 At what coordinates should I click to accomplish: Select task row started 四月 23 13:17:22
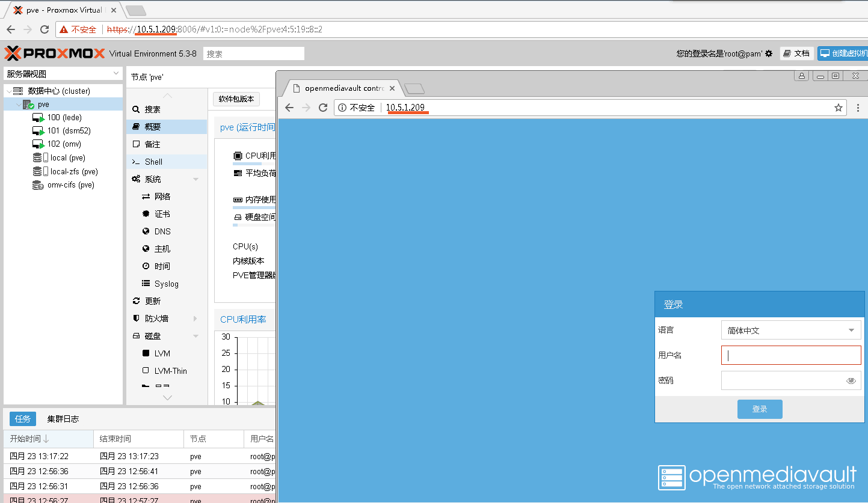coord(140,456)
